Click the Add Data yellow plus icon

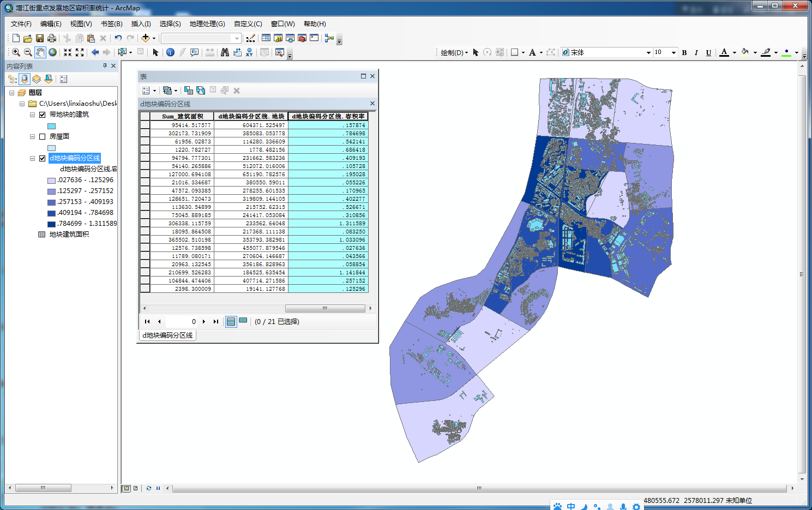pyautogui.click(x=145, y=38)
